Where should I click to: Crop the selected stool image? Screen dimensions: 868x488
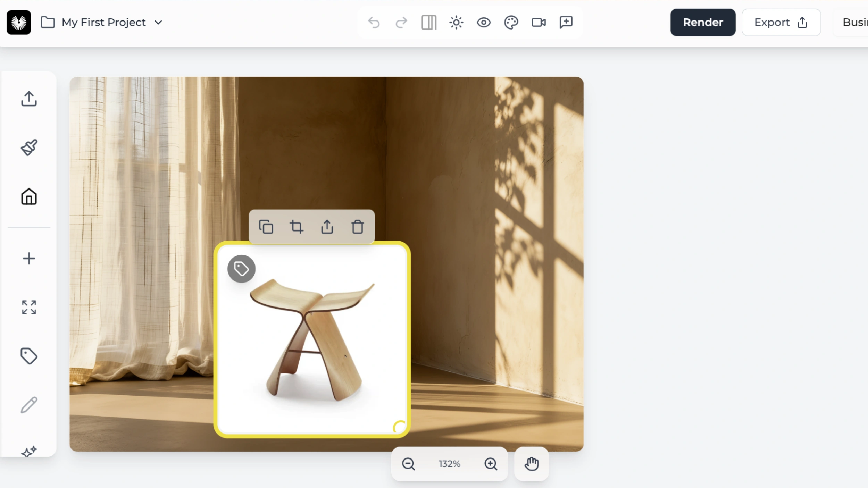click(296, 227)
